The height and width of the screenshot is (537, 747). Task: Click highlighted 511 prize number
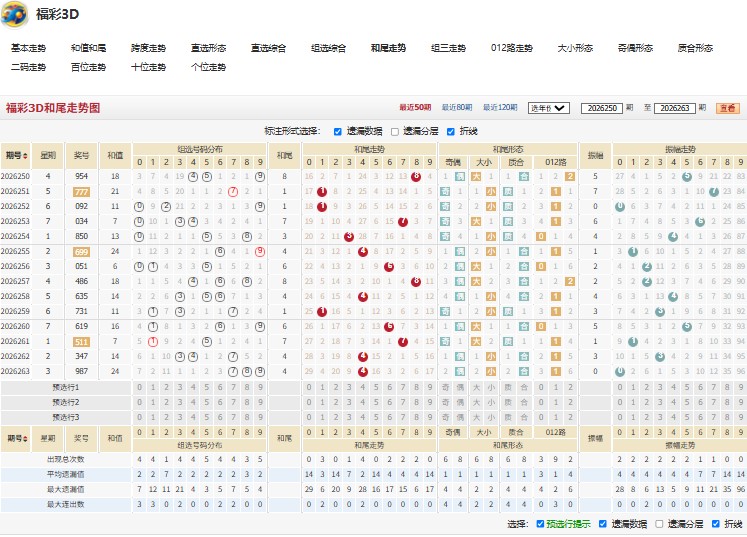click(81, 342)
